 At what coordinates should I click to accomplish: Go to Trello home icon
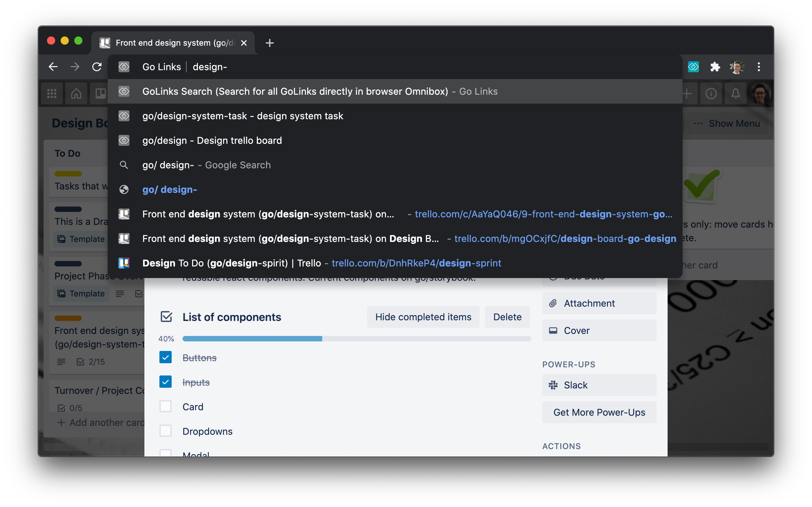point(76,93)
